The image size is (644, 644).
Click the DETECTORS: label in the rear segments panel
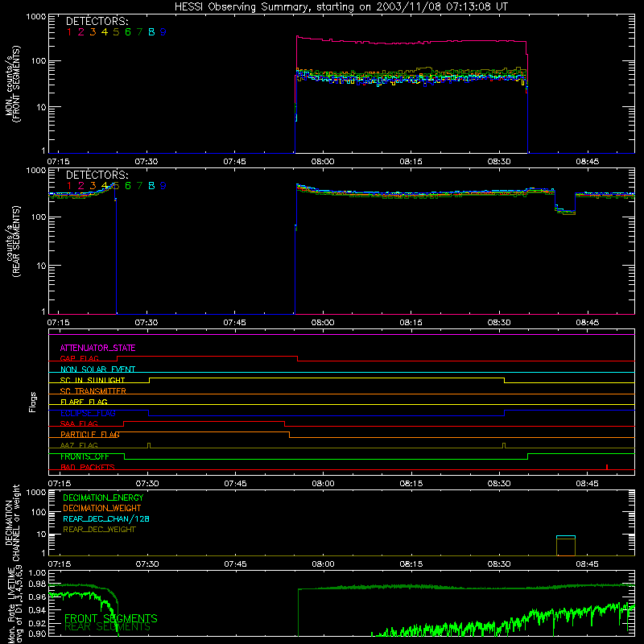pos(97,175)
